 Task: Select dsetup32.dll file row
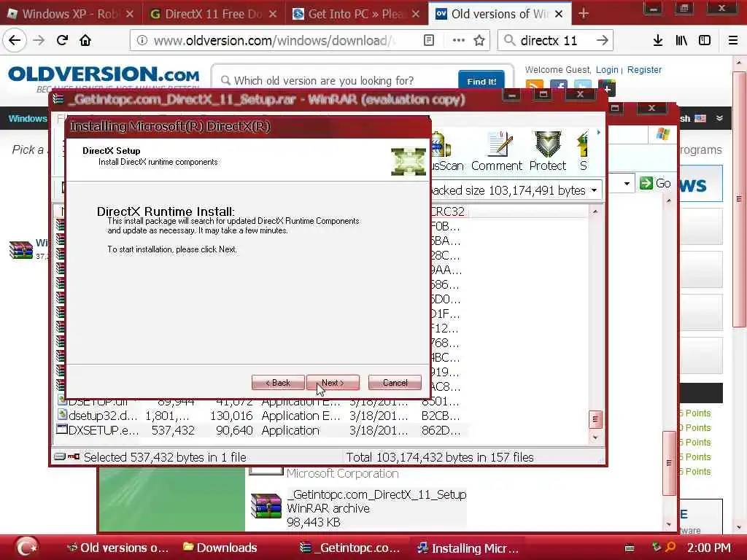(261, 416)
